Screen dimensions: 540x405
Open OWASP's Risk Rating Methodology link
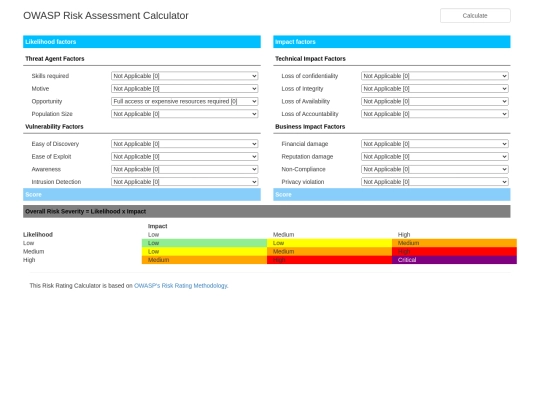pos(181,285)
